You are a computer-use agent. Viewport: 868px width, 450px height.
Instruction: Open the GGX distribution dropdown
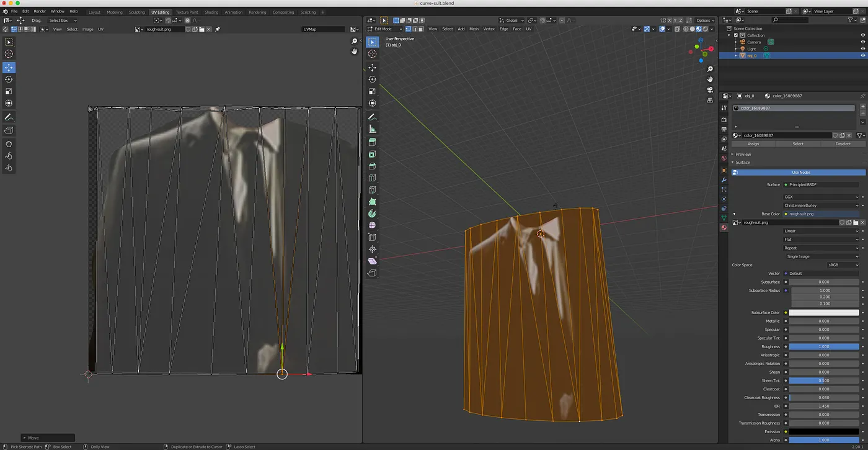821,197
